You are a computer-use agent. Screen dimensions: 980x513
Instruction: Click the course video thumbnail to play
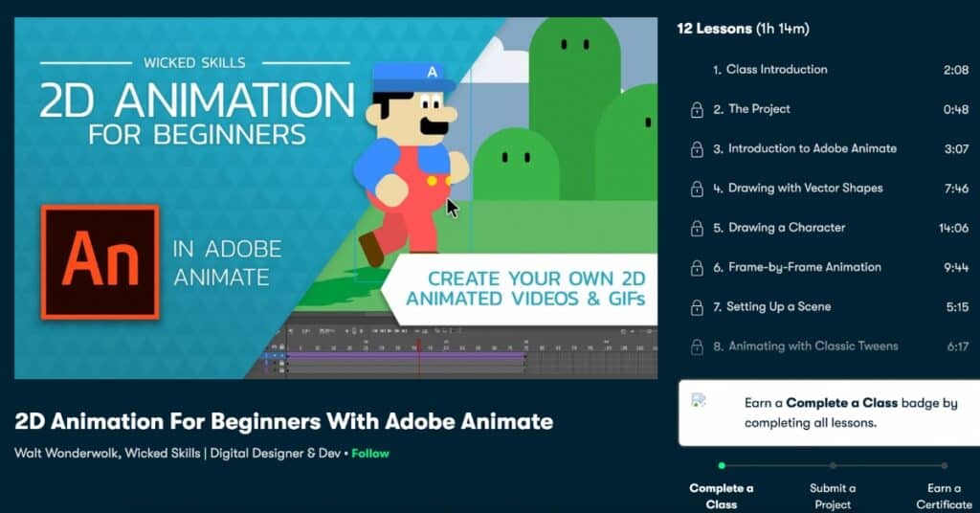pyautogui.click(x=335, y=191)
